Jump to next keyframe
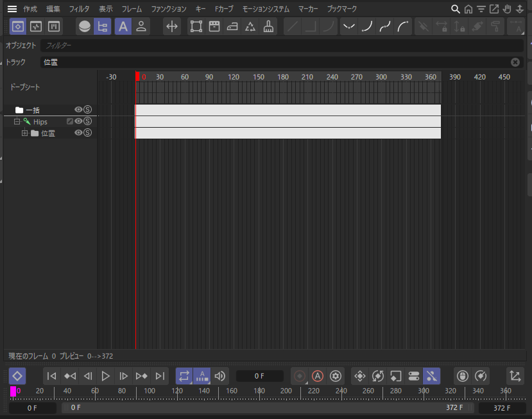 click(141, 376)
